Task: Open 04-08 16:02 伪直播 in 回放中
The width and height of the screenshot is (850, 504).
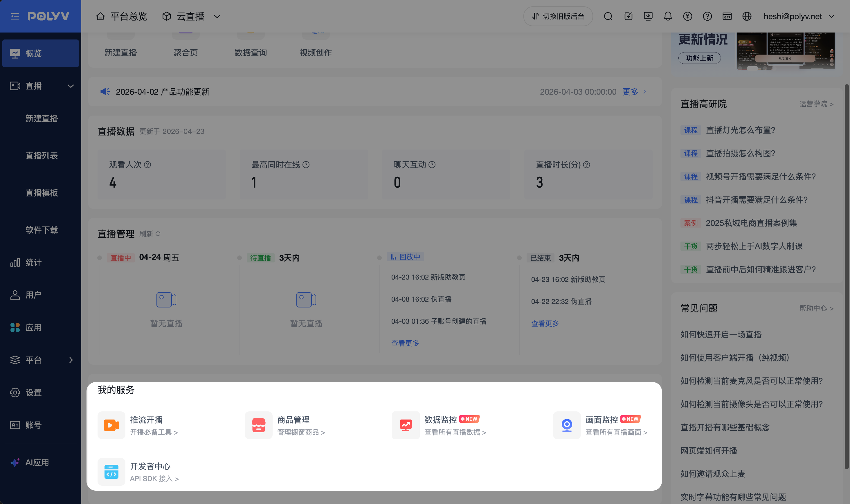Action: [422, 299]
